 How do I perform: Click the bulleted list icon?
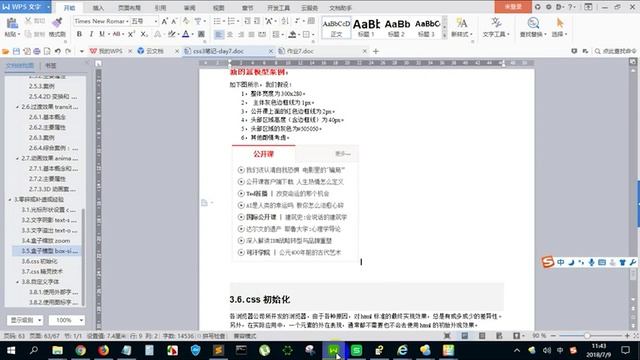point(217,21)
